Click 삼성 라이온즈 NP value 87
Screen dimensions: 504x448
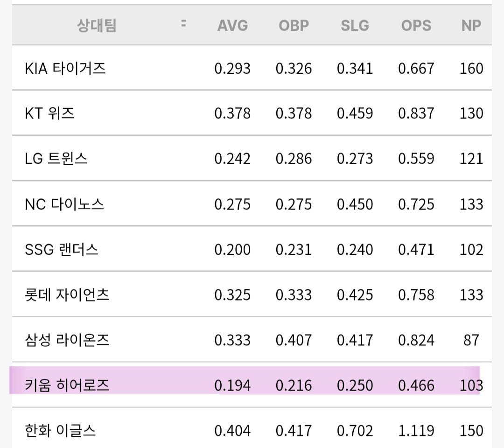coord(471,340)
